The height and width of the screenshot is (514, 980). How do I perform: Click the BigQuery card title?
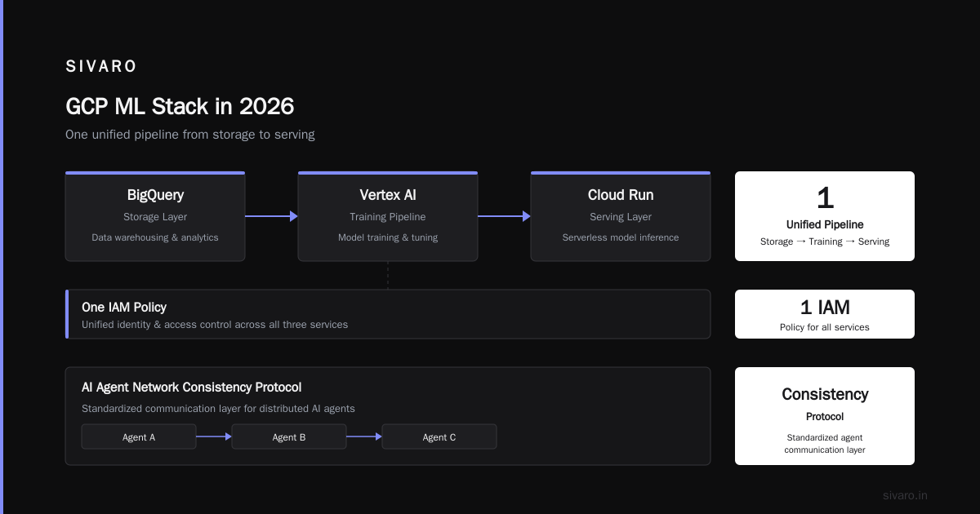pos(155,195)
